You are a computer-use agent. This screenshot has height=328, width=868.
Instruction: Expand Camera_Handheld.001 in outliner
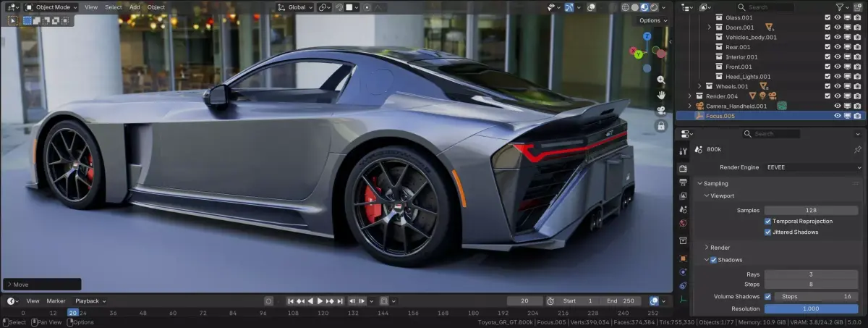[689, 106]
